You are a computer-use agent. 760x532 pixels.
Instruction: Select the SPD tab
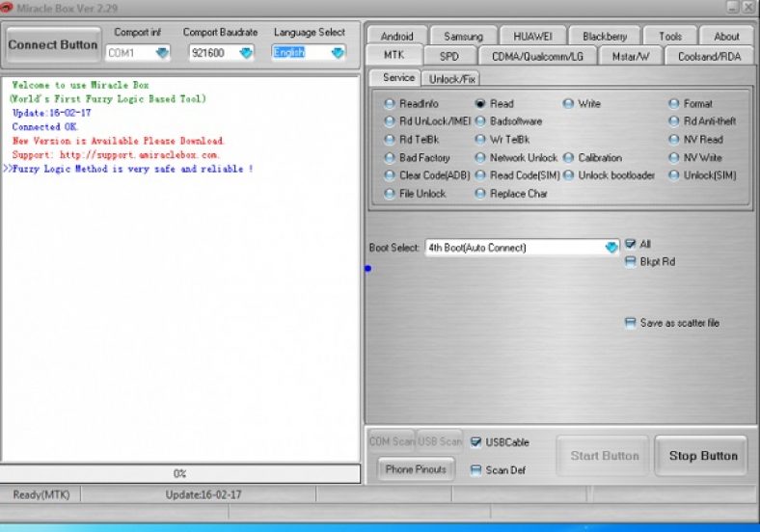tap(448, 56)
